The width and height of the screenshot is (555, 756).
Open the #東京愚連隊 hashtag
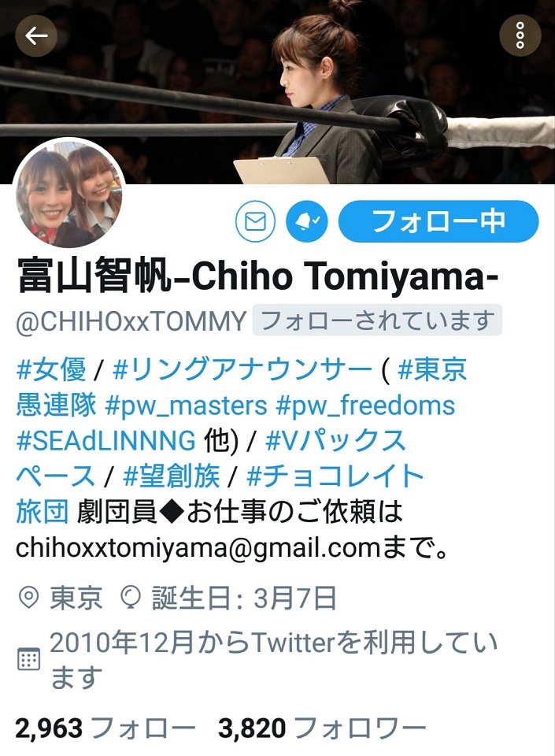(433, 370)
